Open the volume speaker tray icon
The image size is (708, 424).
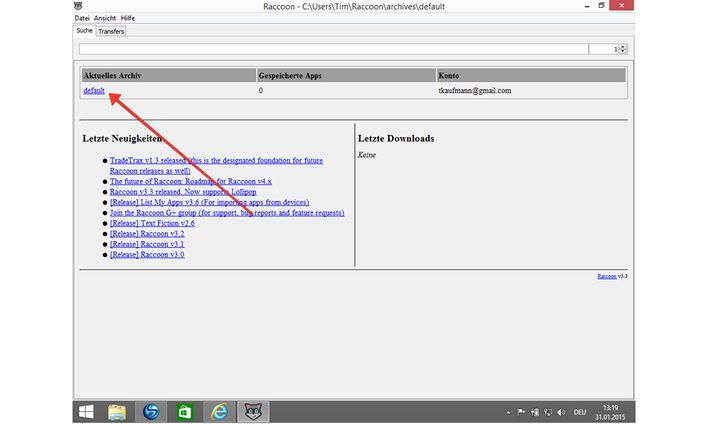561,412
